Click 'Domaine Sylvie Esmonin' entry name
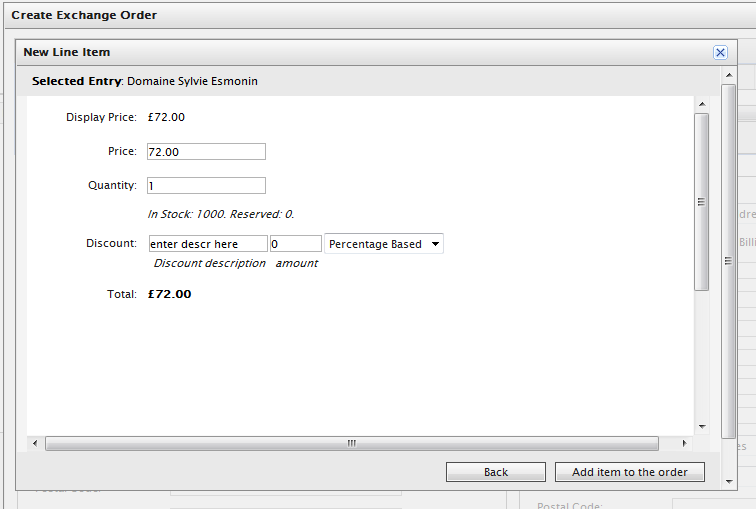Screen dimensions: 756x509 (x=192, y=81)
